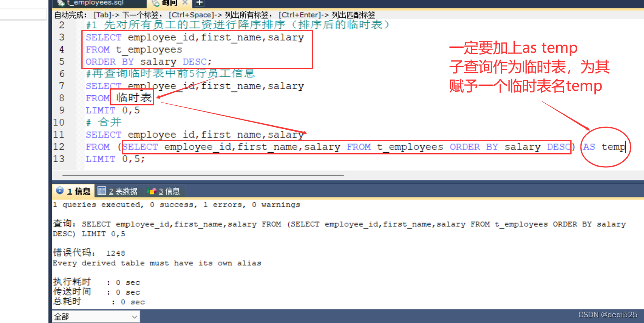Open the 3 信息 result tab
The width and height of the screenshot is (644, 323).
click(x=164, y=191)
